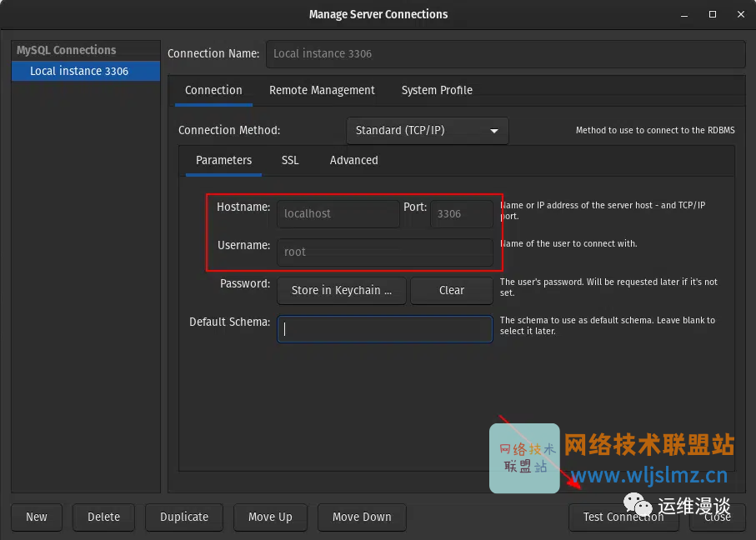756x540 pixels.
Task: Select Local instance 3306 connection
Action: (x=86, y=71)
